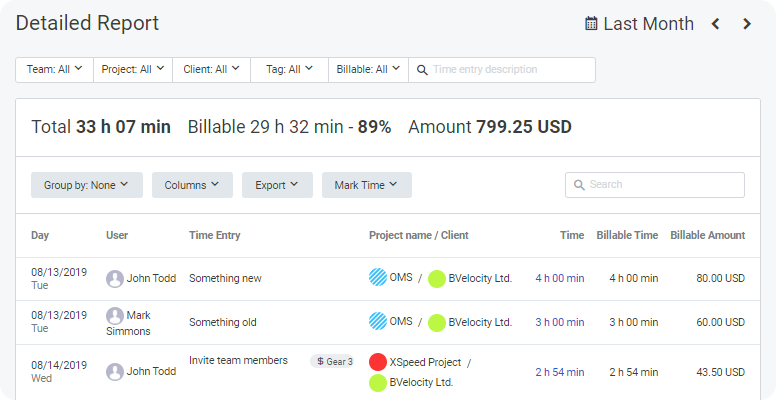Click the magnifier icon in description filter
The height and width of the screenshot is (400, 776).
[x=422, y=70]
